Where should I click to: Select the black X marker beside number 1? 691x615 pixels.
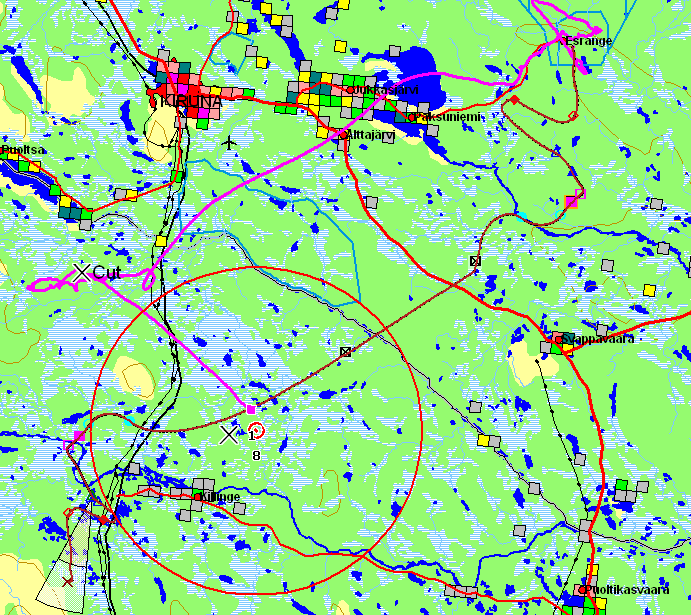click(x=228, y=435)
